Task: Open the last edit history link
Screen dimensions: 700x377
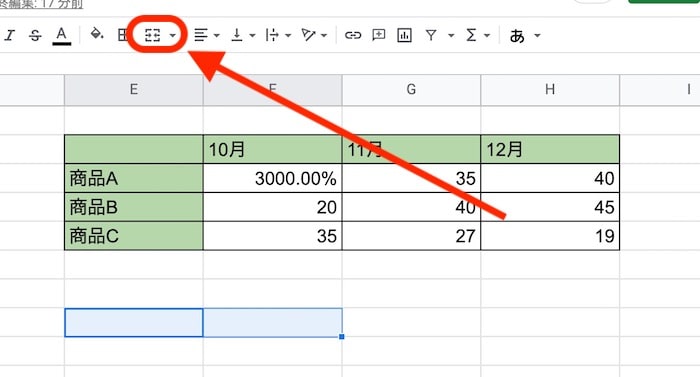Action: pos(42,4)
